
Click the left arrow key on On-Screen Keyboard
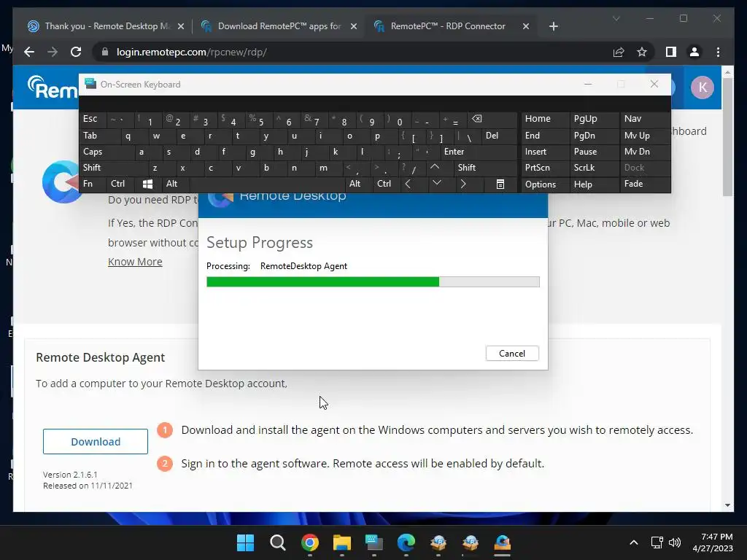[408, 184]
